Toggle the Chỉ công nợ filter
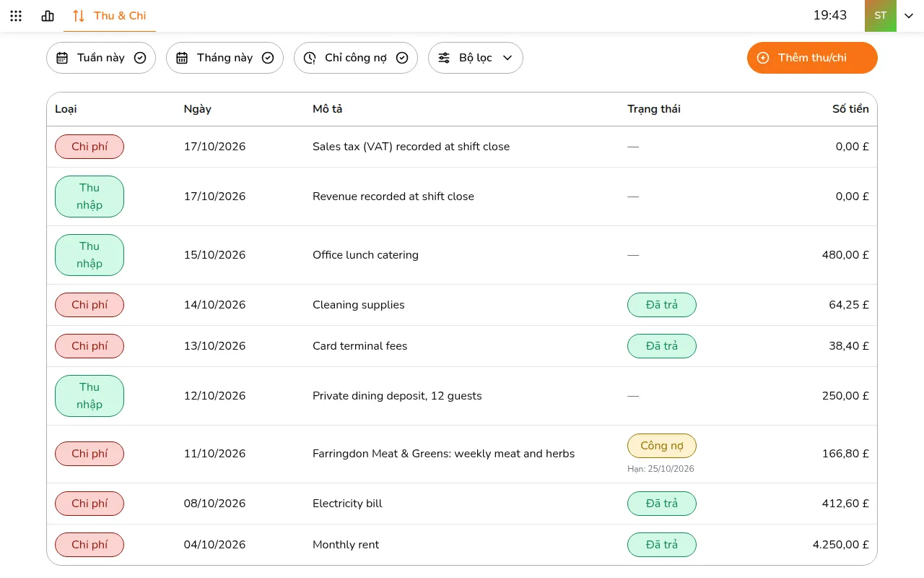Image resolution: width=924 pixels, height=578 pixels. (356, 58)
